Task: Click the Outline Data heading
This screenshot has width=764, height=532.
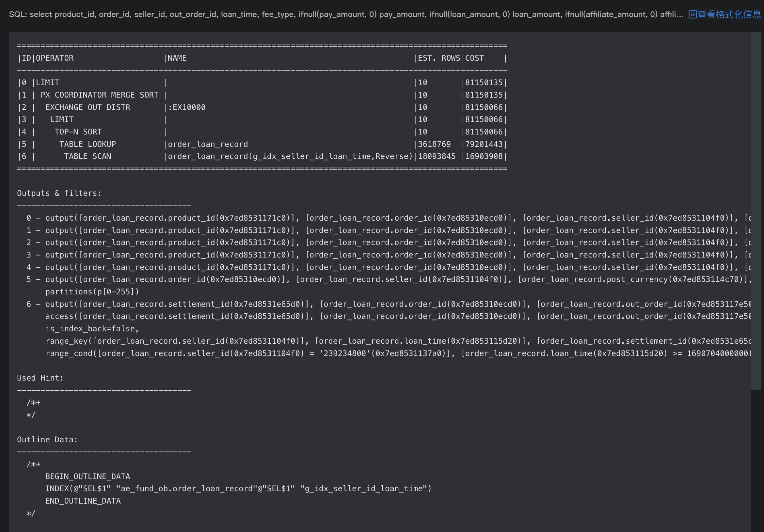Action: (x=47, y=440)
